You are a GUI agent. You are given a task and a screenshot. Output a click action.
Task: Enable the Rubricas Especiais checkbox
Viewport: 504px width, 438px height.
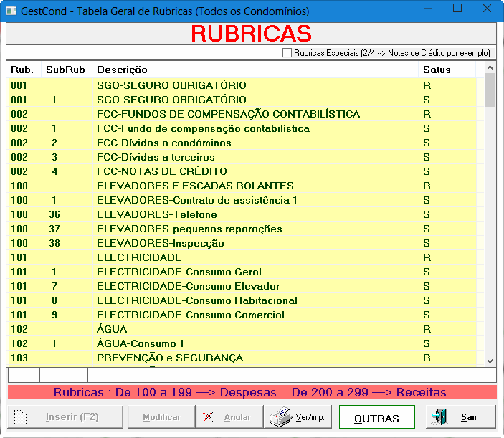tap(287, 53)
